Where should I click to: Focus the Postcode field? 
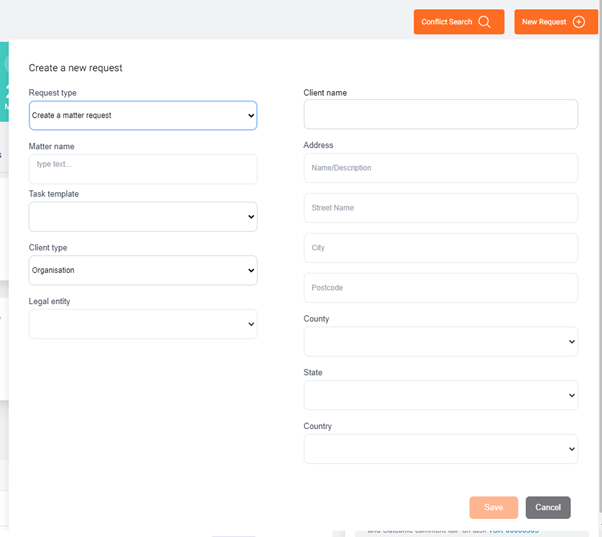tap(441, 288)
